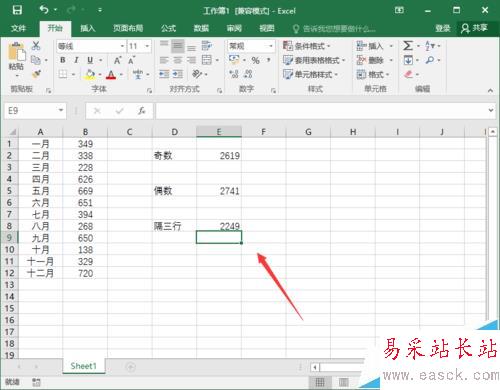Toggle Underline formatting
The height and width of the screenshot is (390, 500).
click(x=90, y=60)
